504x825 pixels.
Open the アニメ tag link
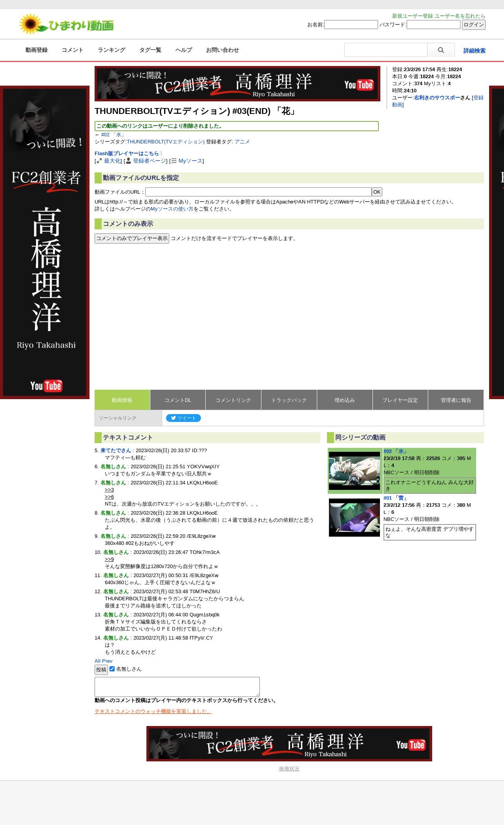coord(242,142)
